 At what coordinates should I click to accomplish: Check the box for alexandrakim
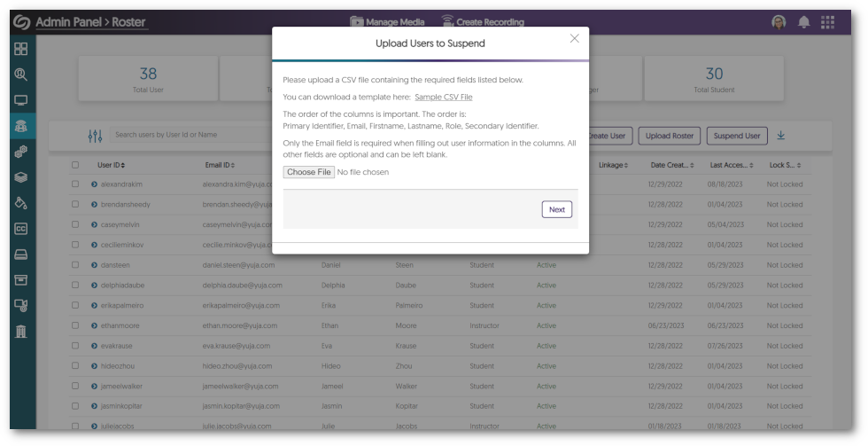75,184
